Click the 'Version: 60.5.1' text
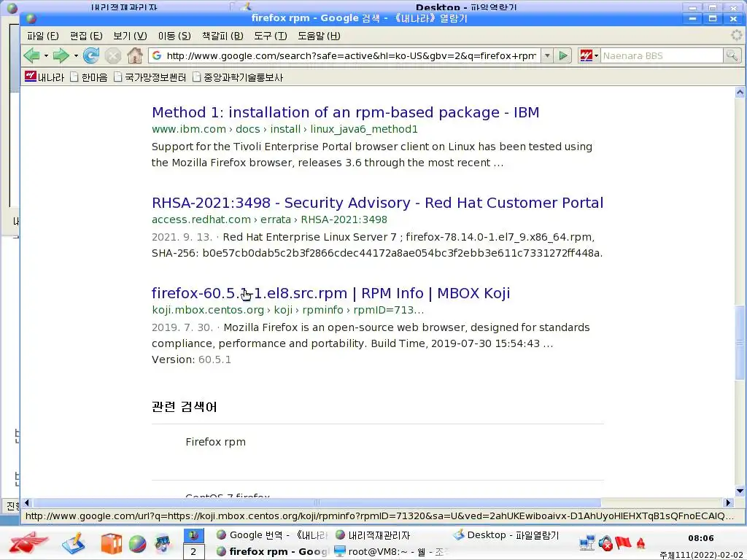Viewport: 747px width, 560px height. coord(191,359)
